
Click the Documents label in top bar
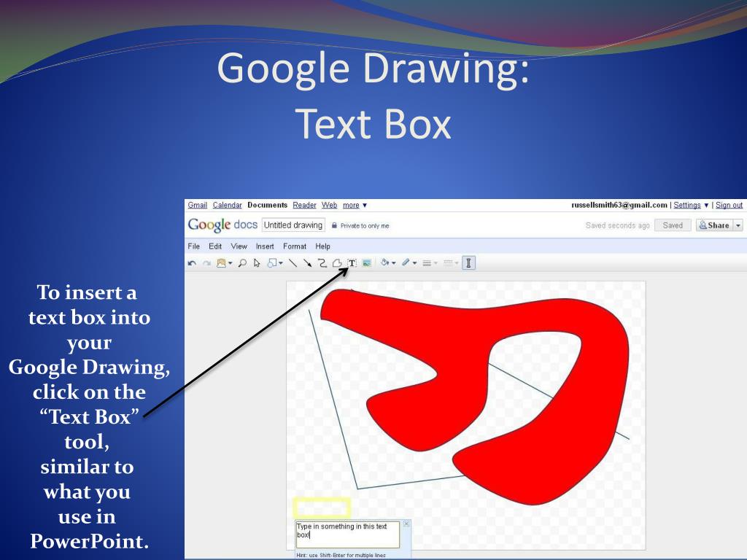point(267,205)
